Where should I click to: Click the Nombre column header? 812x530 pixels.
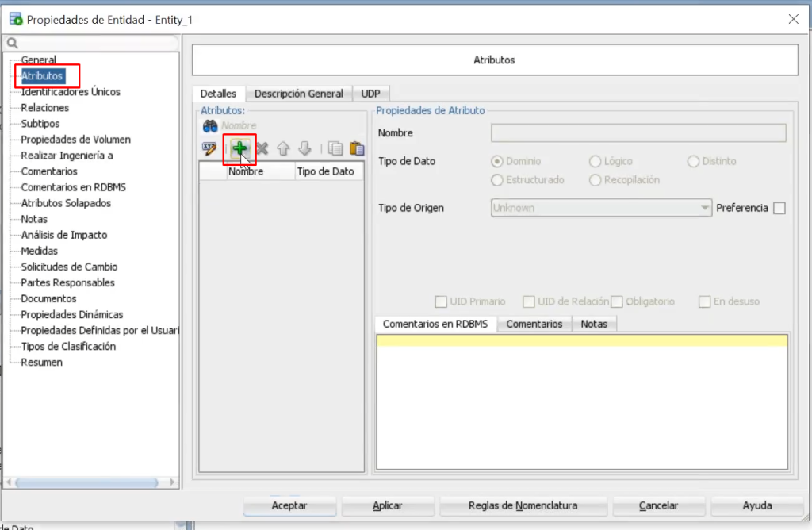coord(260,171)
